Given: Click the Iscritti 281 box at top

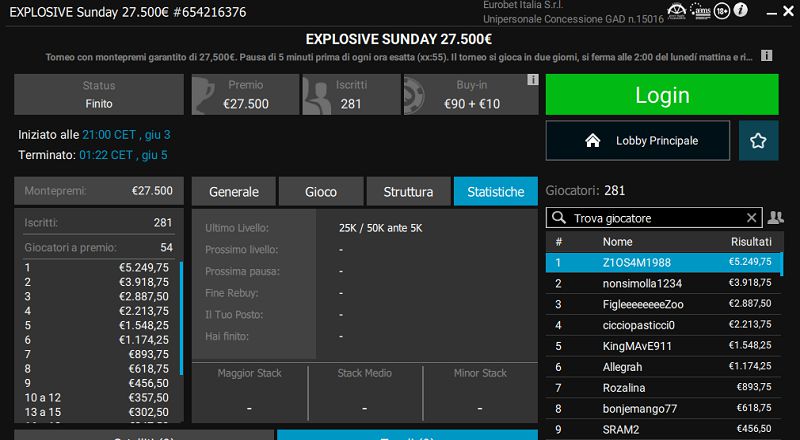Looking at the screenshot, I should (x=351, y=94).
